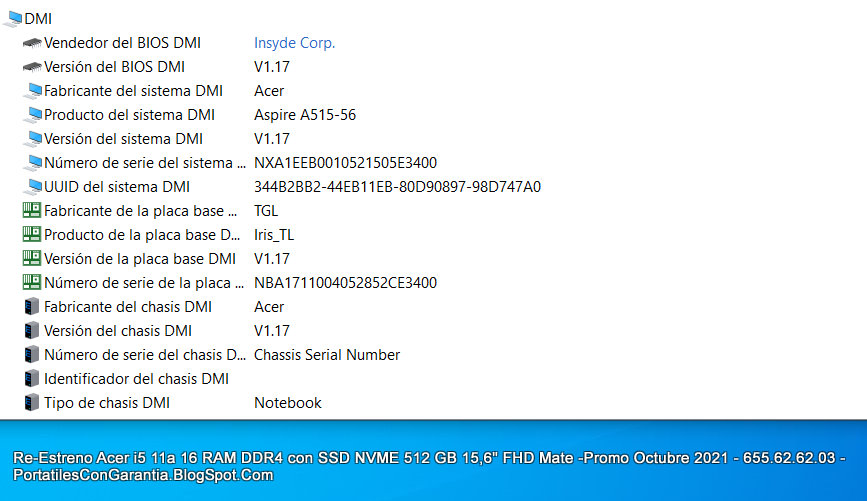Click computer icon beside Fabricante del sistema DMI
The width and height of the screenshot is (867, 501).
tap(33, 91)
